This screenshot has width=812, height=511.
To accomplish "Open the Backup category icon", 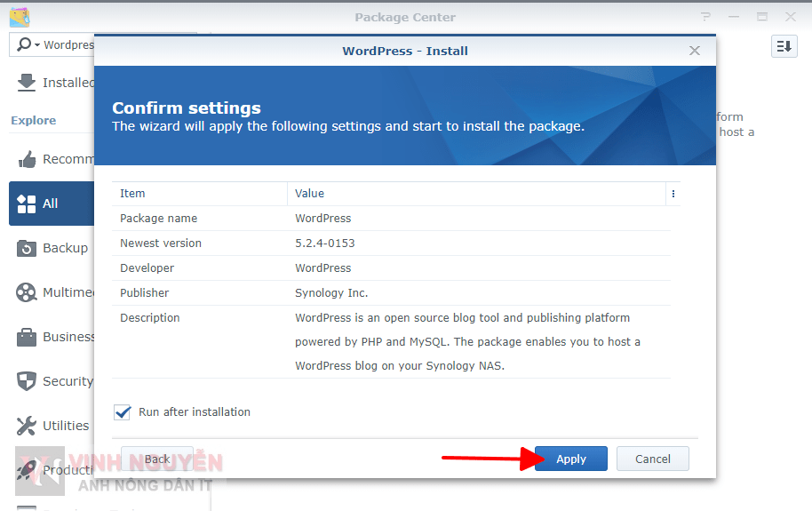I will [27, 248].
